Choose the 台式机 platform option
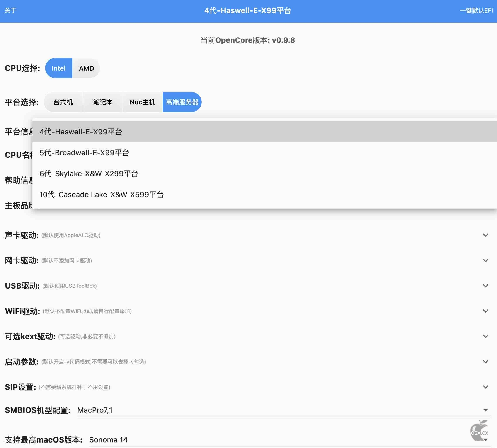The height and width of the screenshot is (448, 497). pyautogui.click(x=63, y=102)
